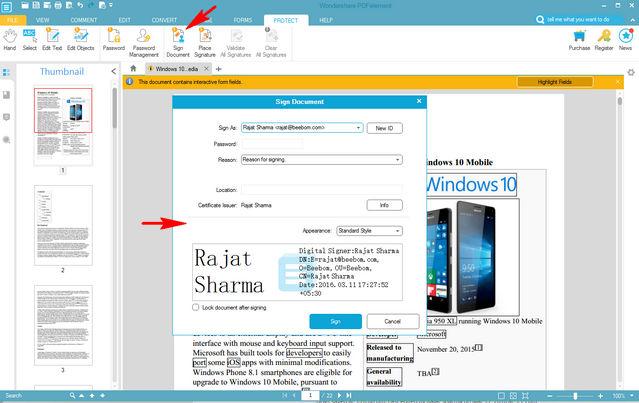Go to next page arrow

tap(339, 395)
